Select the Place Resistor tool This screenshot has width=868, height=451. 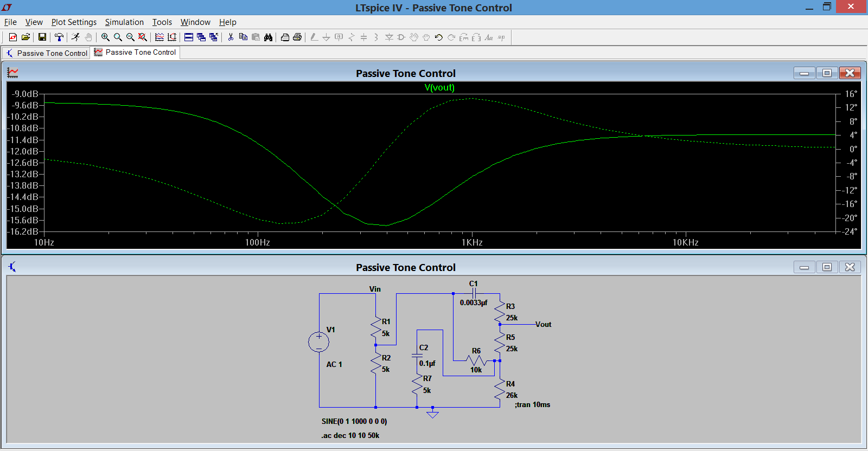pyautogui.click(x=352, y=37)
